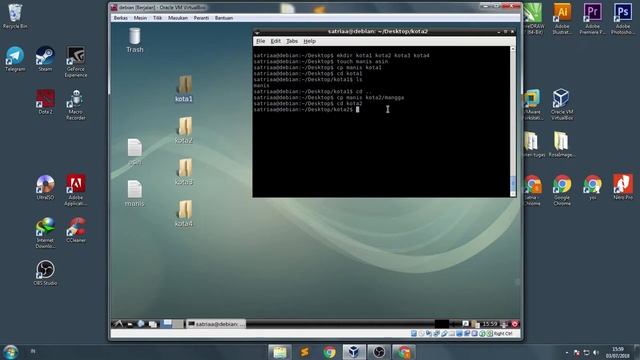Select the asin file on Debian desktop
Viewport: 640px width, 360px height.
click(x=135, y=152)
